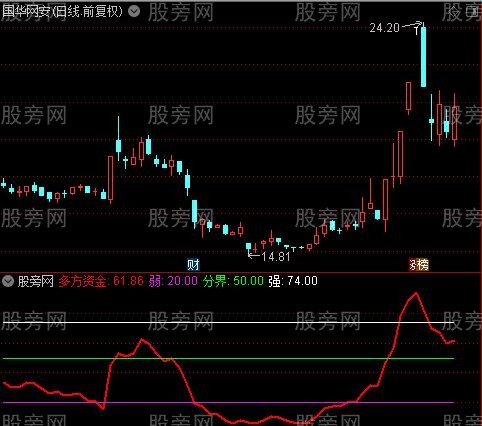The image size is (482, 426).
Task: Click the green 50.00 boundary line
Action: 228,358
